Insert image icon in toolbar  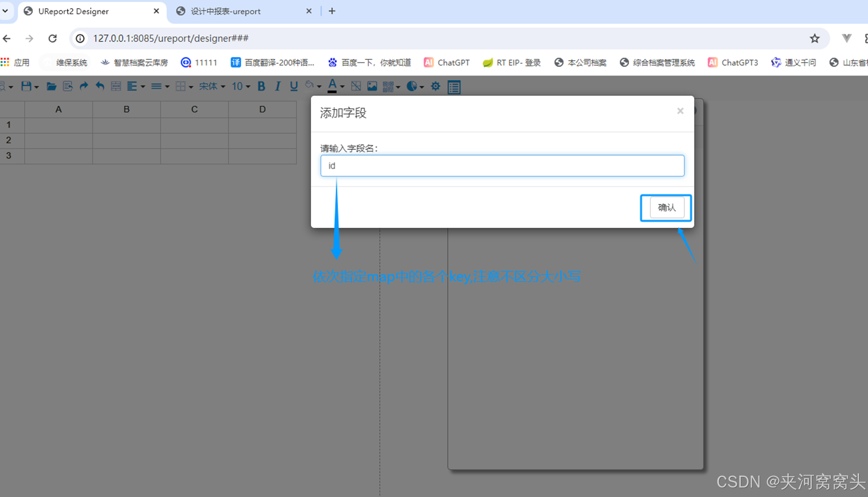pyautogui.click(x=372, y=86)
